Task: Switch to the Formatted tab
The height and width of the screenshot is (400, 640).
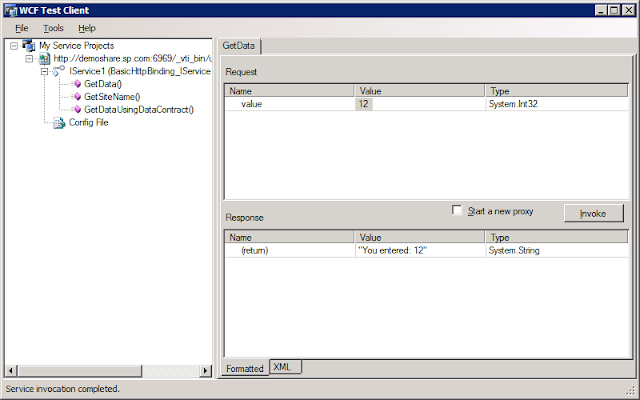Action: (x=244, y=368)
